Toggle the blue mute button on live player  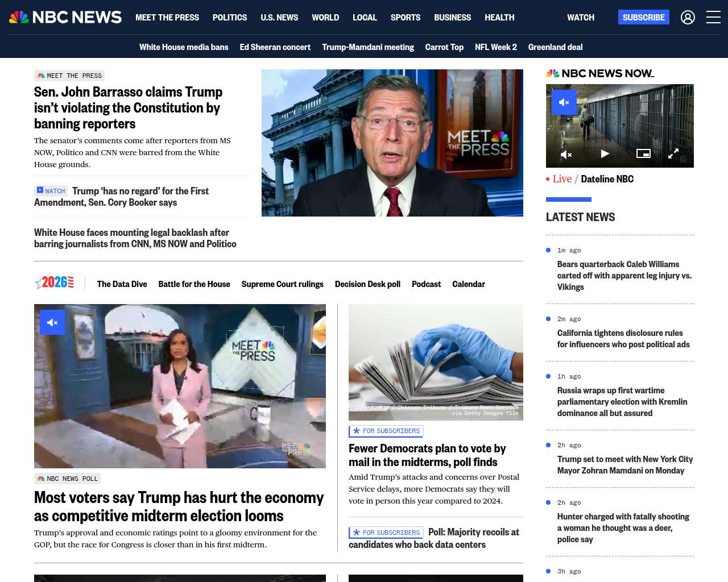[564, 102]
